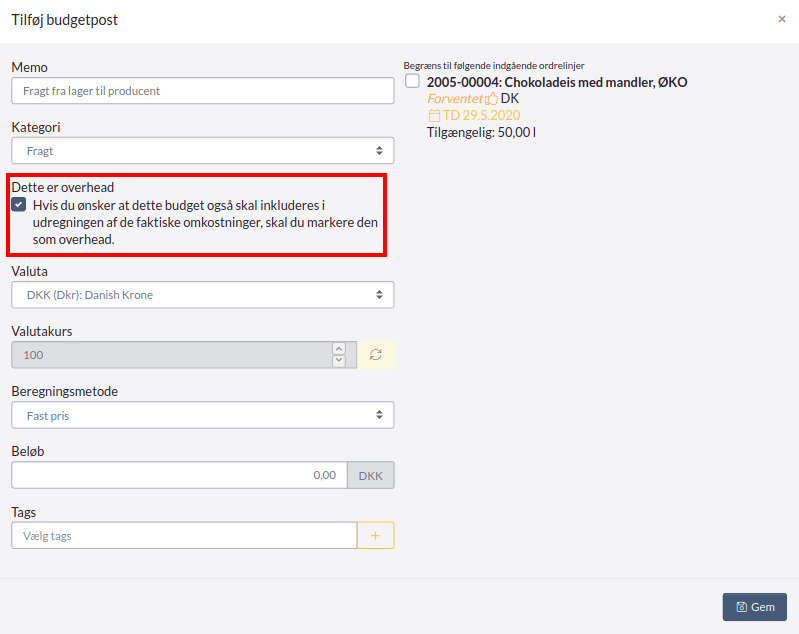Screen dimensions: 799x634
Task: Focus the Vælg tags input
Action: coord(184,536)
